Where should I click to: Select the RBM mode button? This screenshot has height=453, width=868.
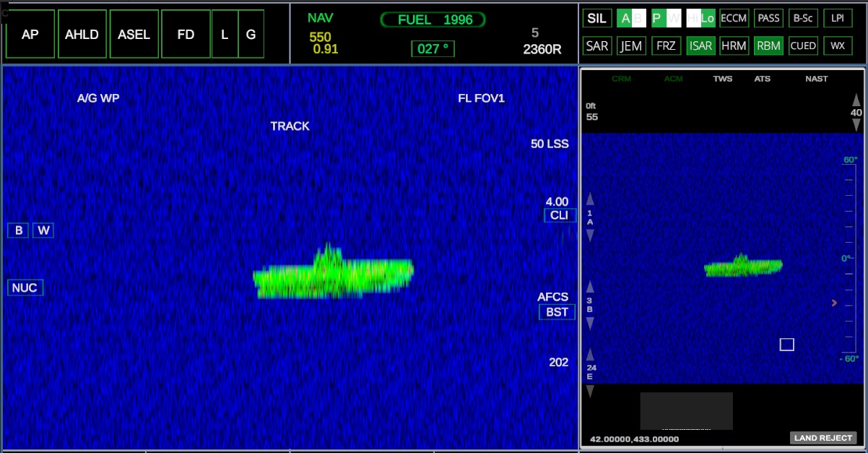[x=768, y=46]
